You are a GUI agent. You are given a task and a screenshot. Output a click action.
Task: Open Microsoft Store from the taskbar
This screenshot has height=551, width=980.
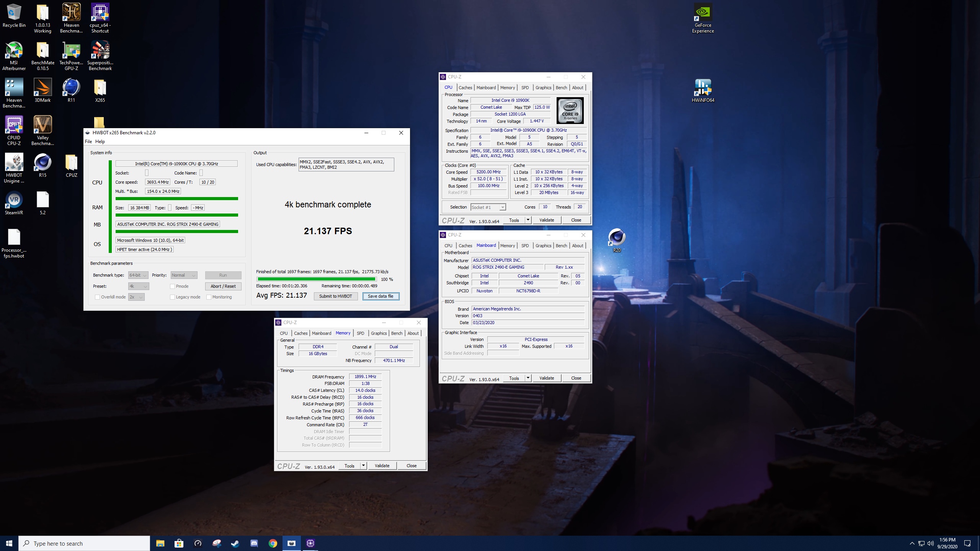(x=179, y=543)
